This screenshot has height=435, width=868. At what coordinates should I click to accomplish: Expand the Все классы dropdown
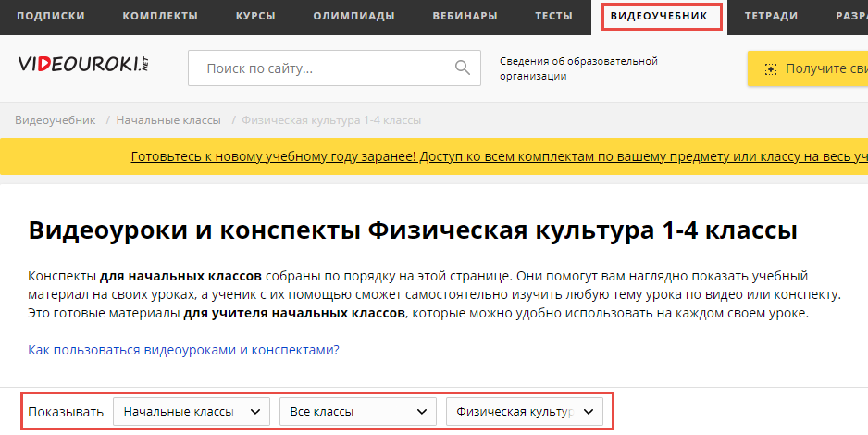click(357, 411)
